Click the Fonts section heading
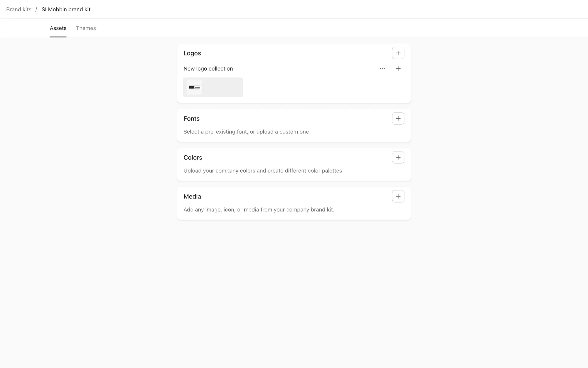Screen dimensions: 588x368 [191, 119]
